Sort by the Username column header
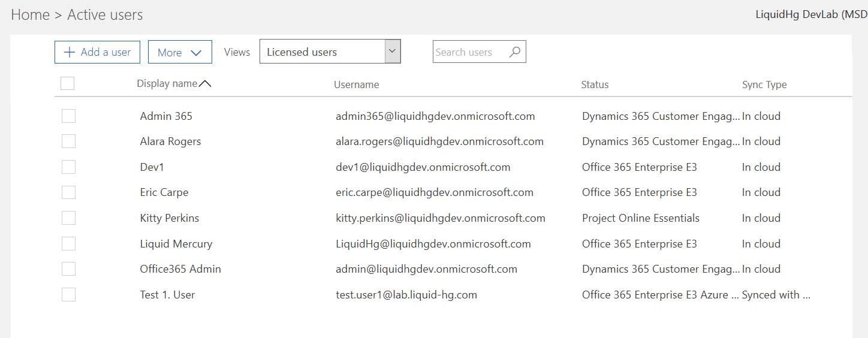Viewport: 868px width, 338px height. coord(356,85)
